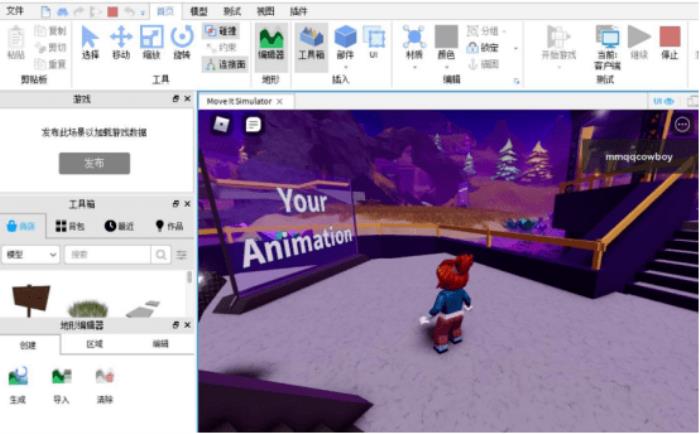
Task: Expand the dropdown arrow under 材质 (Material)
Action: point(414,67)
